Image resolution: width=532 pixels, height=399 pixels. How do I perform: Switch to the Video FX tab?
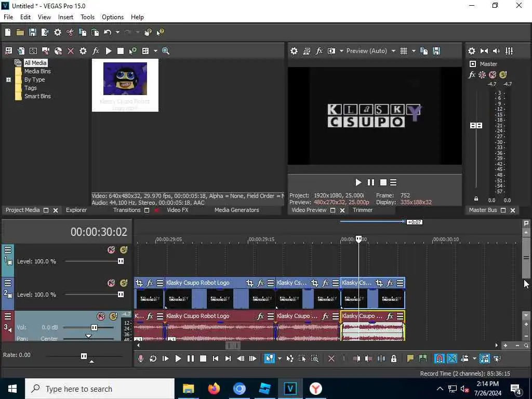point(178,210)
